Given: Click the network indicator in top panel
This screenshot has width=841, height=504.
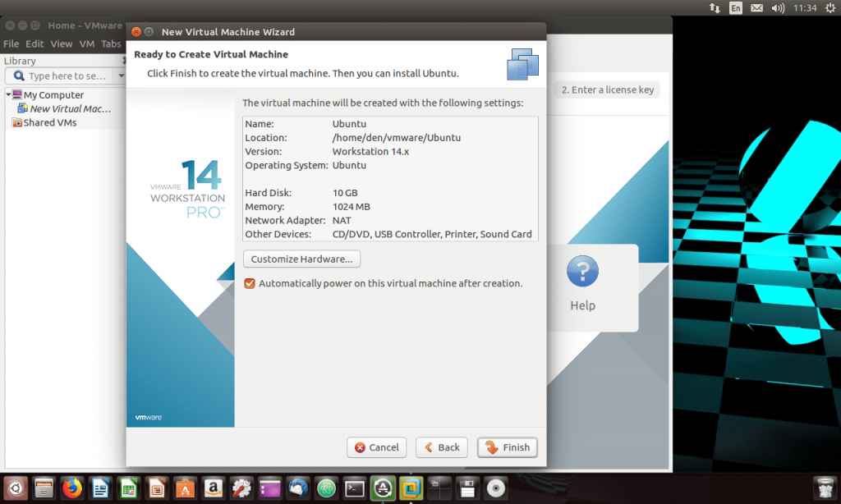Looking at the screenshot, I should pos(715,8).
